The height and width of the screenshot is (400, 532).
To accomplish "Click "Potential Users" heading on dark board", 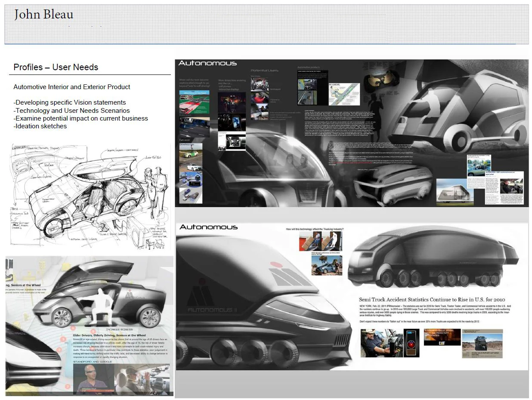I will (x=264, y=70).
